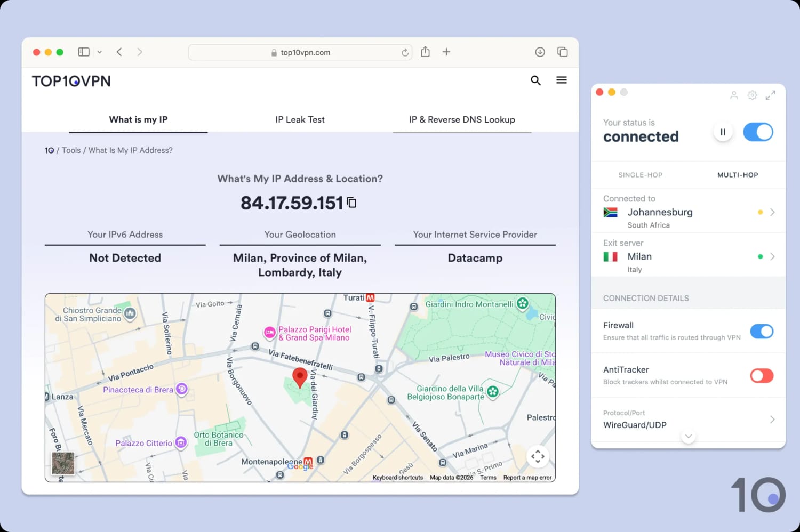Open Keyboard shortcuts on the map

[398, 478]
